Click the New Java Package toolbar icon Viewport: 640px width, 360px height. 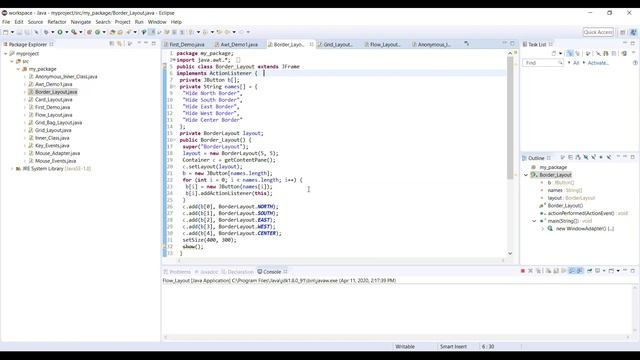[89, 32]
